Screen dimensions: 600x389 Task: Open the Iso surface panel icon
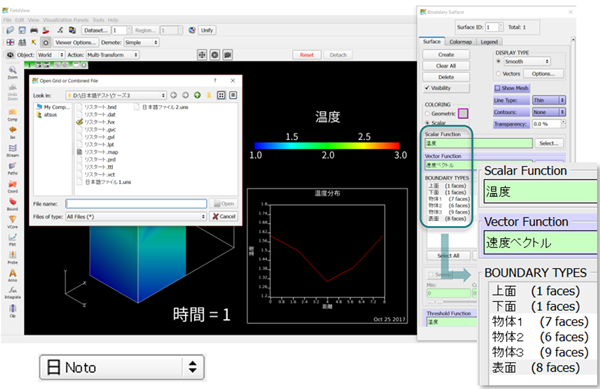coord(13,132)
